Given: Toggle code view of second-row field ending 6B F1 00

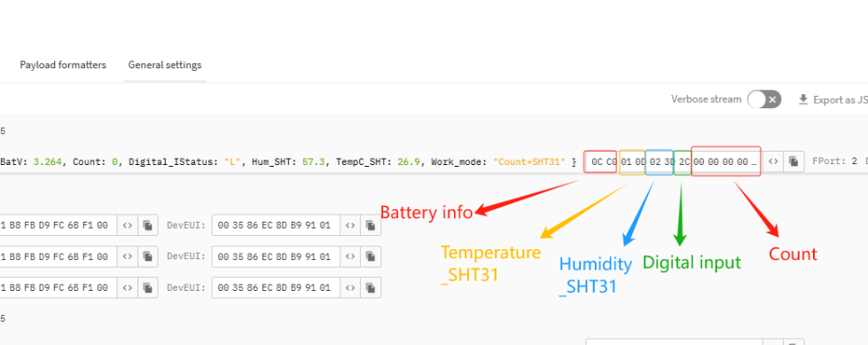Looking at the screenshot, I should tap(128, 256).
